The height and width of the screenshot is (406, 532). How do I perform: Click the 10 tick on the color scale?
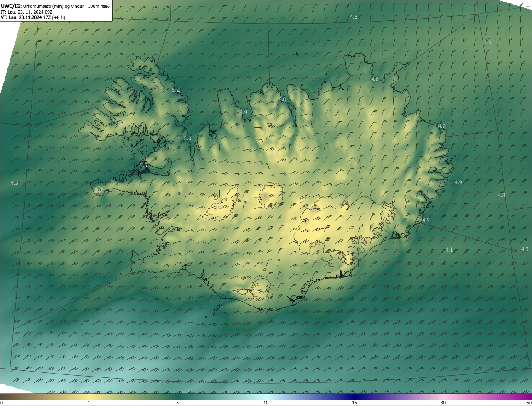point(266,403)
